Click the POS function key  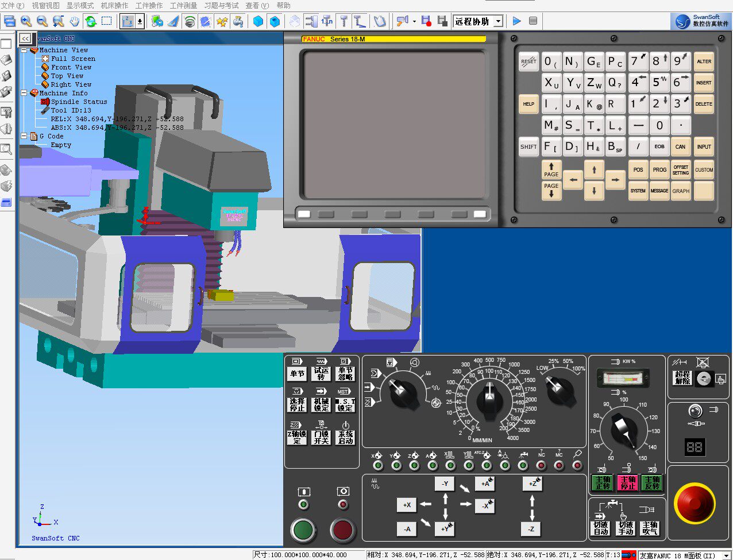(638, 170)
